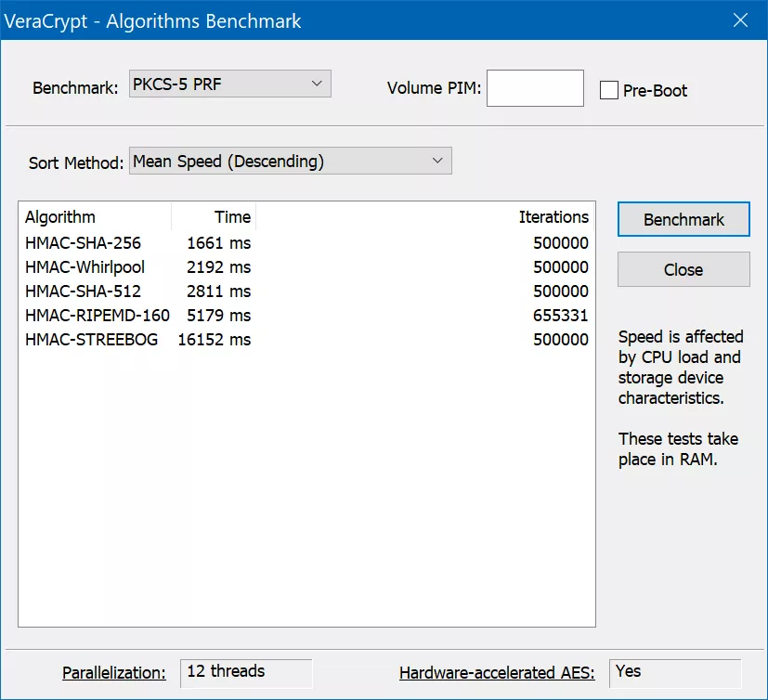Open the Benchmark type dropdown showing PKCS-5 PRF
The height and width of the screenshot is (700, 768).
click(x=229, y=84)
